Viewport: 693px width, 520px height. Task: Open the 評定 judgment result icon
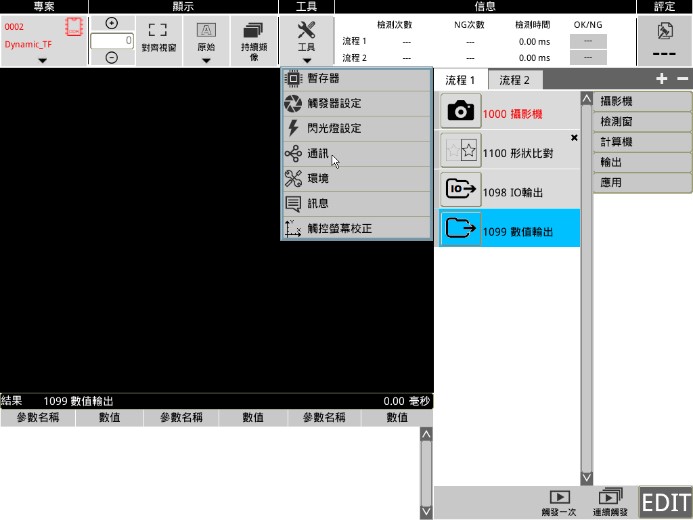pyautogui.click(x=664, y=31)
